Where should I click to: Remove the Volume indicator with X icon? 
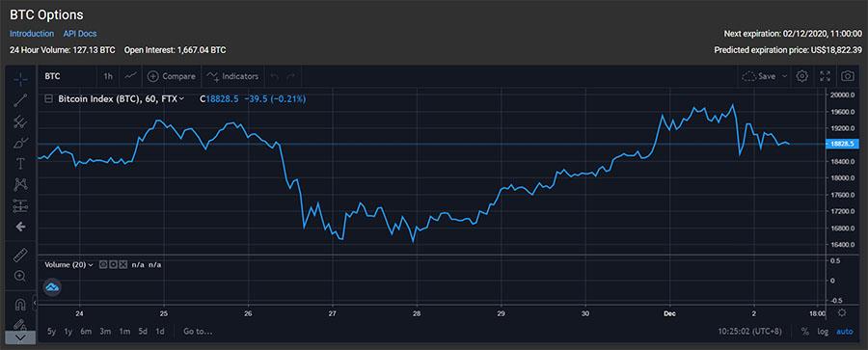(122, 265)
